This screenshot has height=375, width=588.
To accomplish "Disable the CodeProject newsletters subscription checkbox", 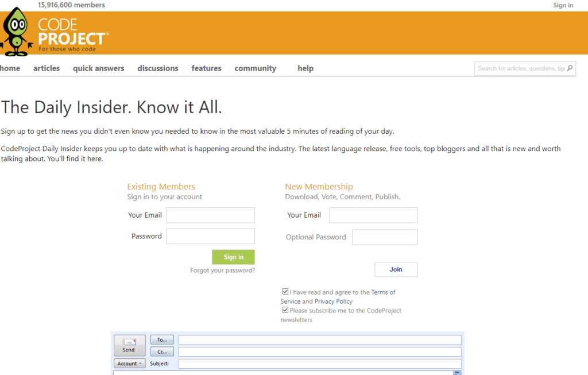I will coord(285,310).
